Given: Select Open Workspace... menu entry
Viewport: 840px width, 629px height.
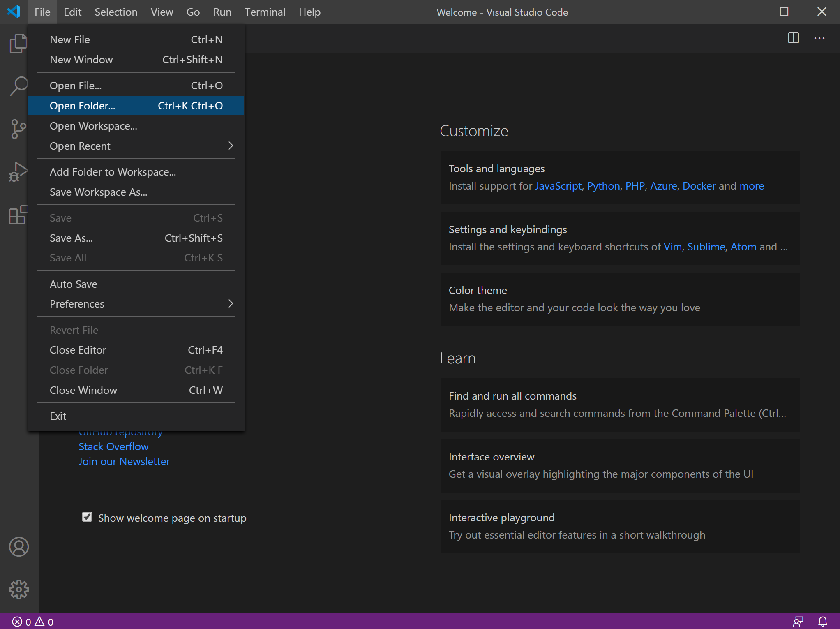Looking at the screenshot, I should (x=136, y=126).
